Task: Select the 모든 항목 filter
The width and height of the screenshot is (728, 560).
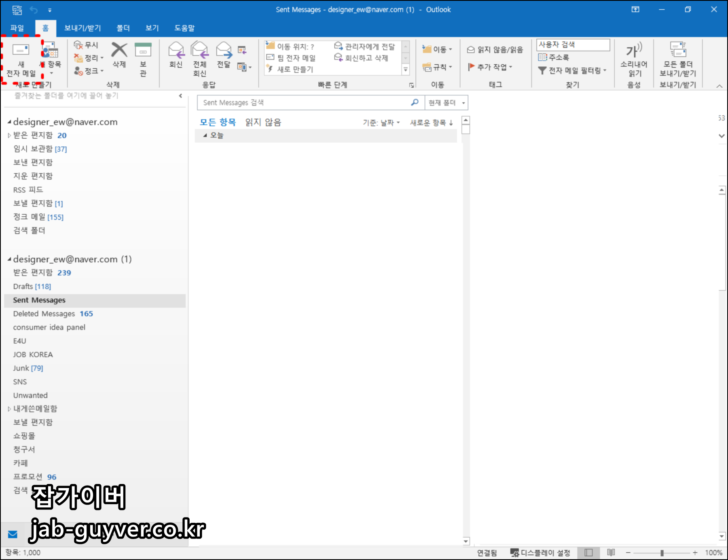Action: [218, 122]
